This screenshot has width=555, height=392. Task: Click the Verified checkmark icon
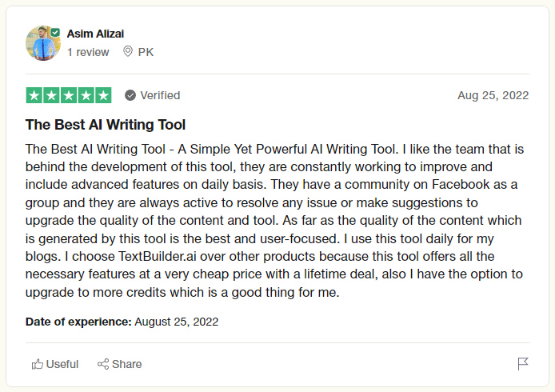pos(130,95)
